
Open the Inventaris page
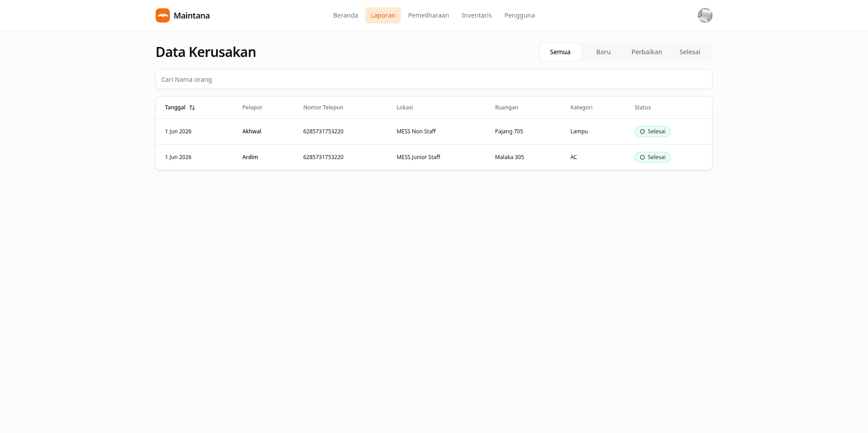point(476,15)
